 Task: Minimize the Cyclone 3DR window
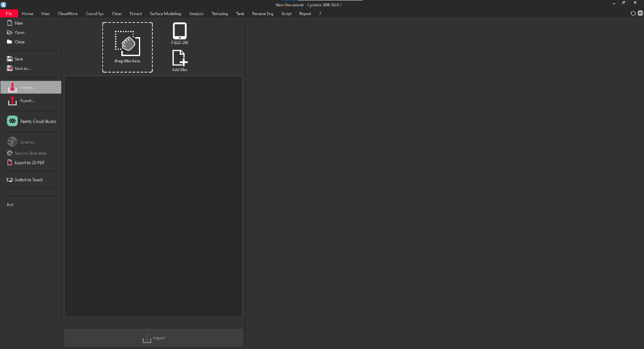click(614, 3)
